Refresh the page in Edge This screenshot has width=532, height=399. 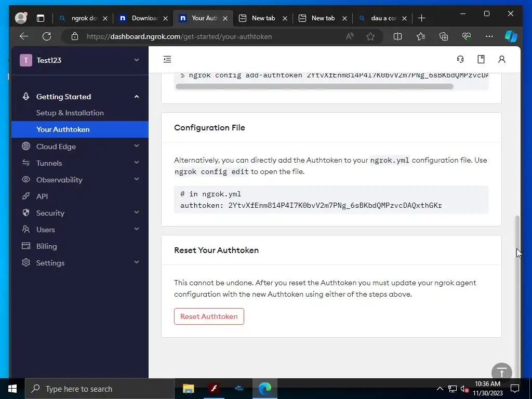point(47,36)
